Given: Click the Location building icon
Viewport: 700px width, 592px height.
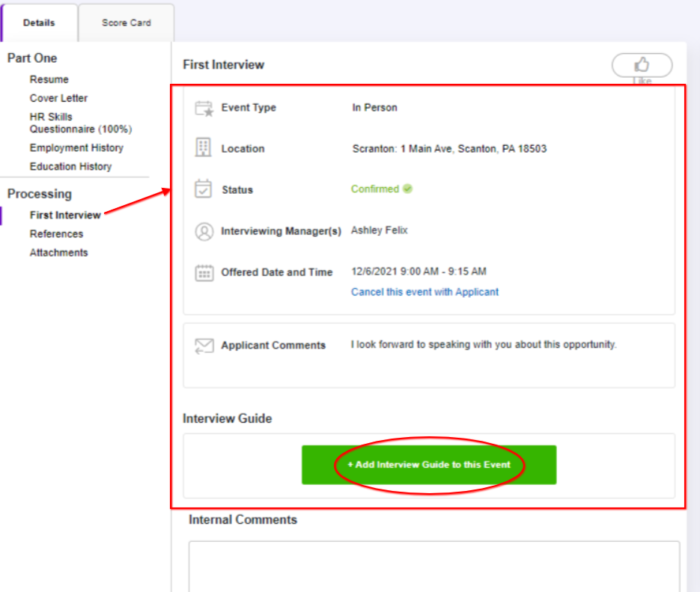Looking at the screenshot, I should [x=204, y=148].
